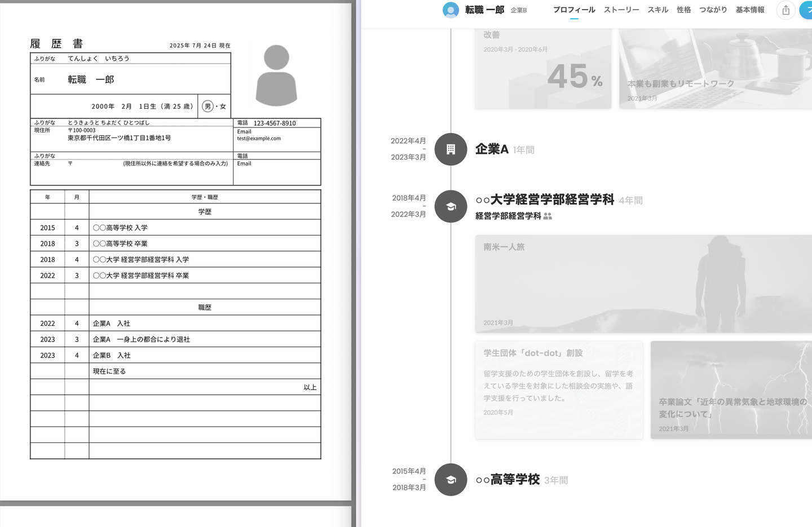Click the share icon in the profile header
The image size is (812, 527).
point(786,10)
